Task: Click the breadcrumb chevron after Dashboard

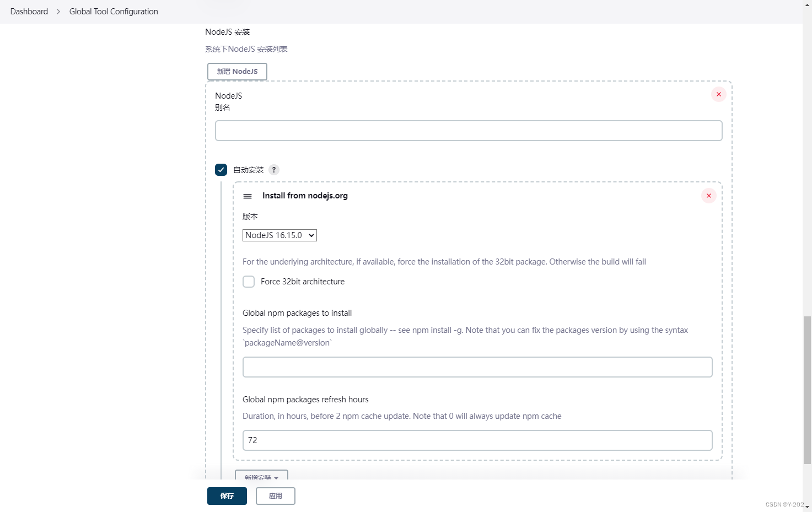Action: pos(58,12)
